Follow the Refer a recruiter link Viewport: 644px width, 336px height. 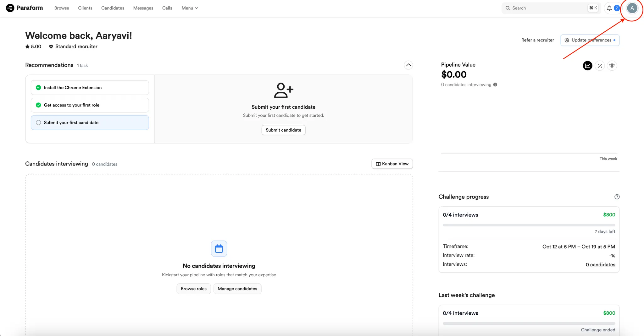click(538, 40)
